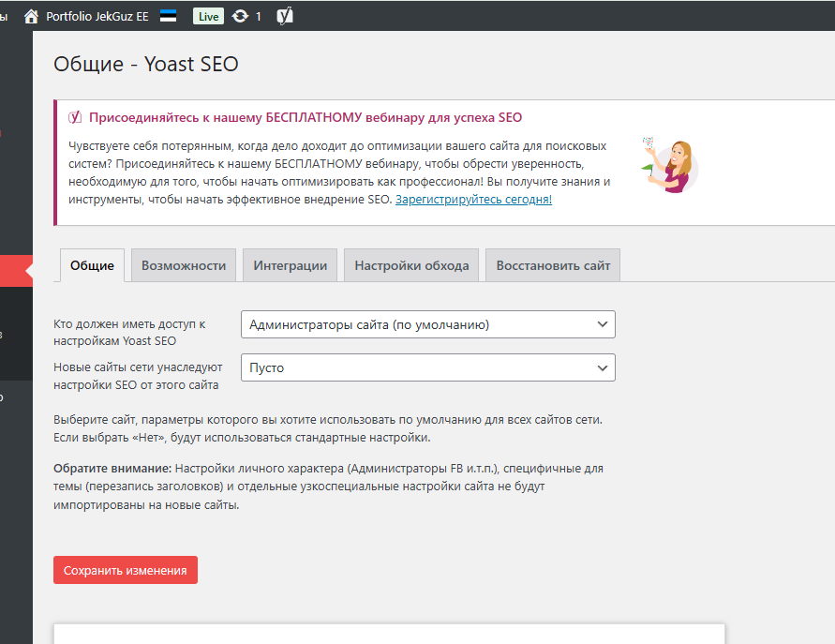Open the Интеграции tab

291,265
